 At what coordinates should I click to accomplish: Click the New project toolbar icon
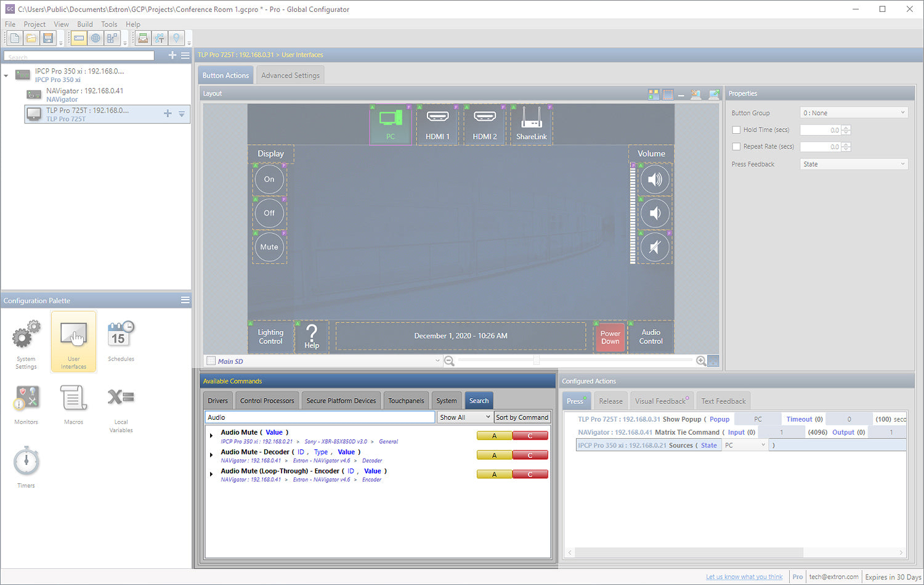click(x=15, y=38)
